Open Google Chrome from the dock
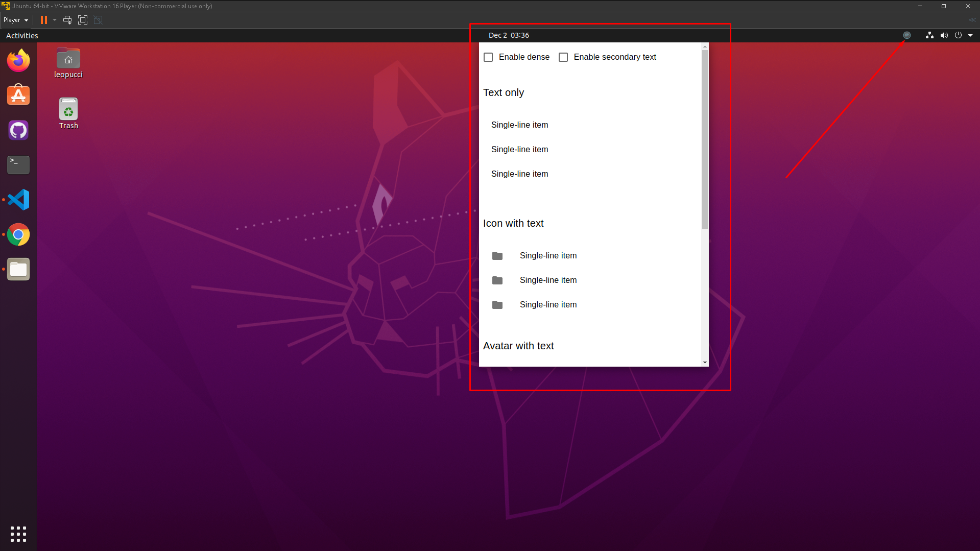Viewport: 980px width, 551px height. [x=18, y=234]
